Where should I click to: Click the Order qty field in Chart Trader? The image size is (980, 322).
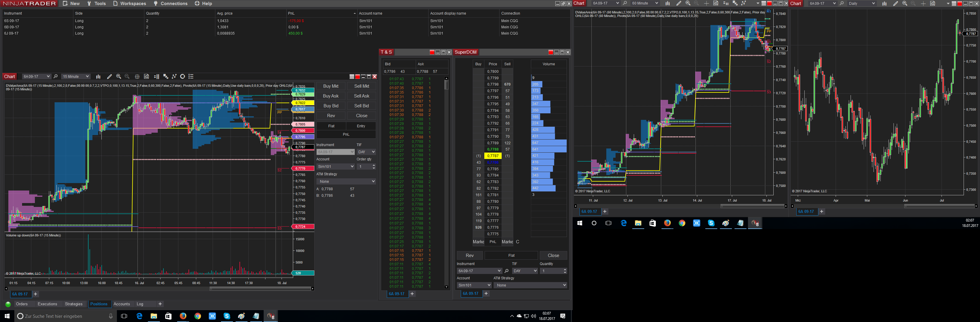pyautogui.click(x=366, y=166)
